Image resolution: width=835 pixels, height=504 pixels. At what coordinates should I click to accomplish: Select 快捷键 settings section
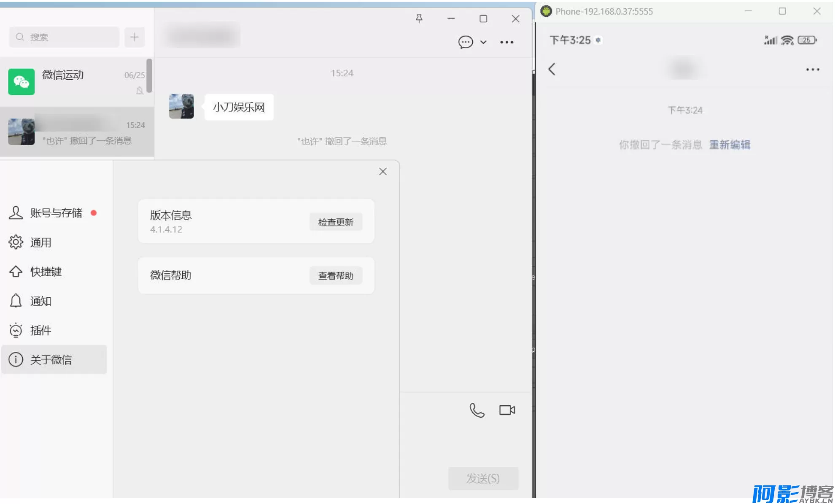(46, 272)
